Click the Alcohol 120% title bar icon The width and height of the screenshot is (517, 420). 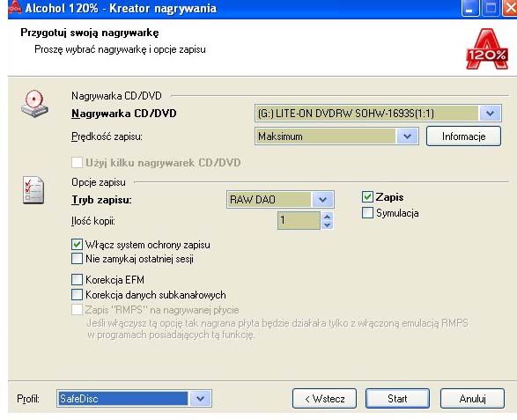tap(14, 7)
